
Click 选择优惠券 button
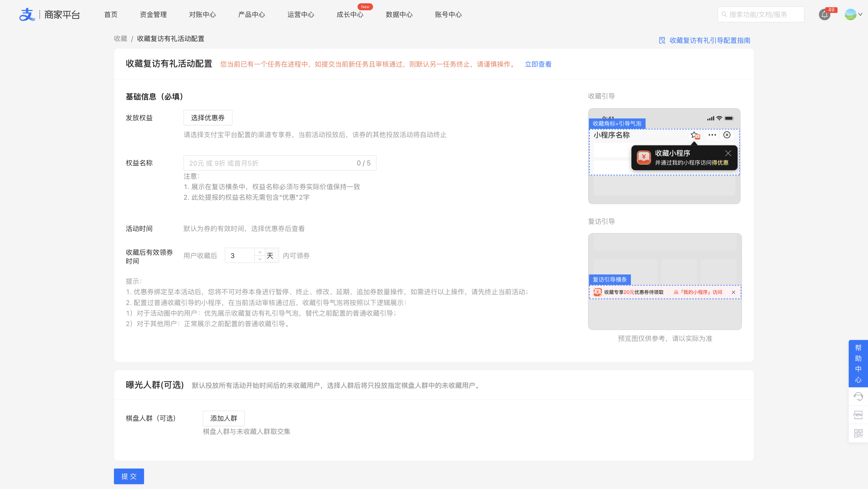(x=208, y=118)
